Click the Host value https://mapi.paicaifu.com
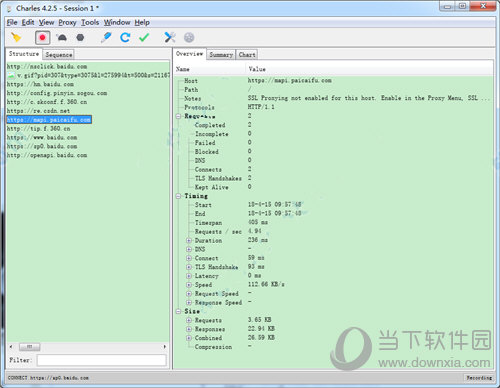This screenshot has width=500, height=388. pos(289,80)
